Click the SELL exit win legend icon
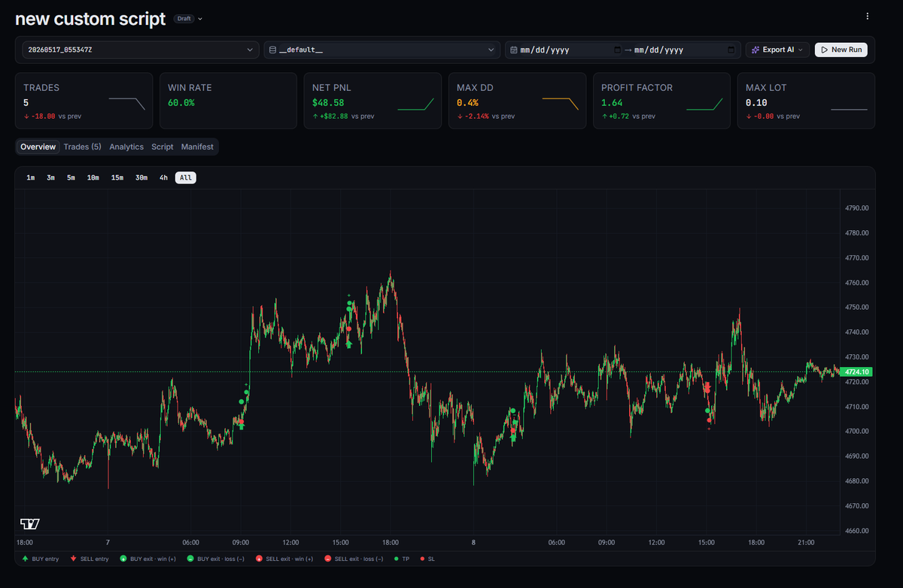This screenshot has width=903, height=588. (259, 559)
